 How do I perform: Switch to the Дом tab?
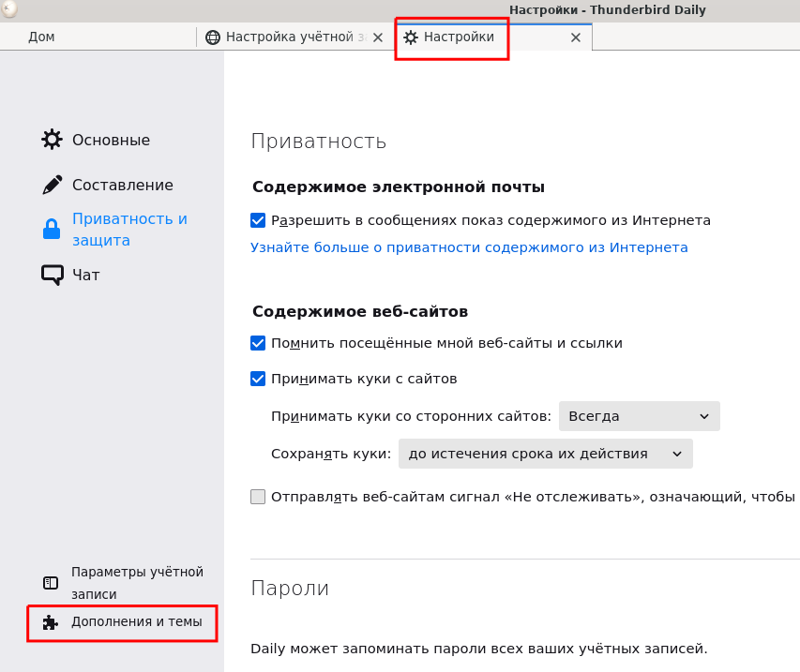coord(42,37)
